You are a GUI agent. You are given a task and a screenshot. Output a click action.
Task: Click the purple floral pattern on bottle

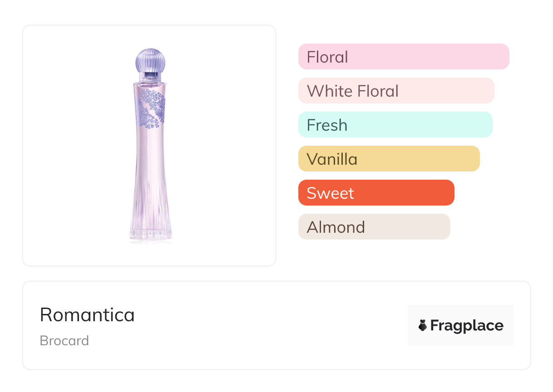pos(151,108)
